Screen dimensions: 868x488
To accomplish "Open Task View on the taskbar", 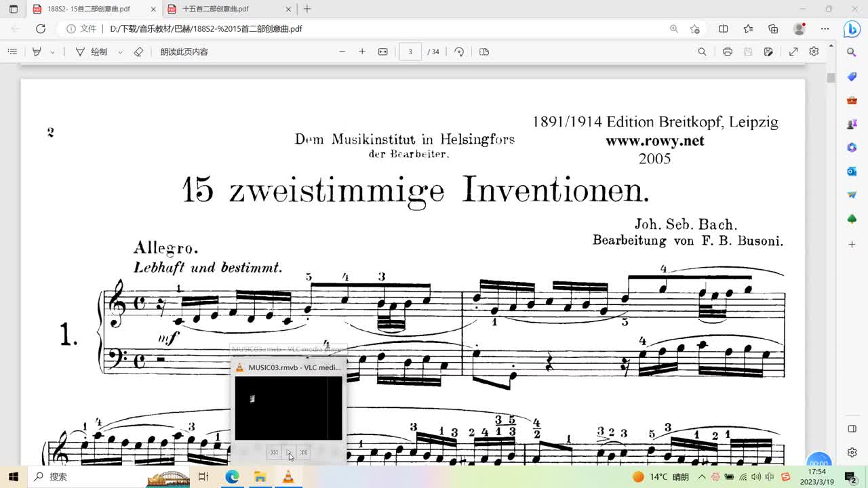I will click(203, 476).
